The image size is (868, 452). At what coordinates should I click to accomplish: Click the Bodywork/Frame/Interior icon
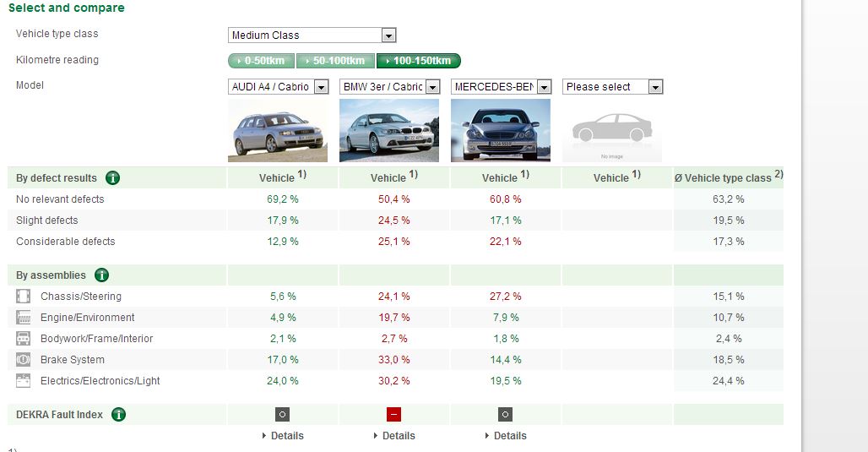tap(24, 339)
